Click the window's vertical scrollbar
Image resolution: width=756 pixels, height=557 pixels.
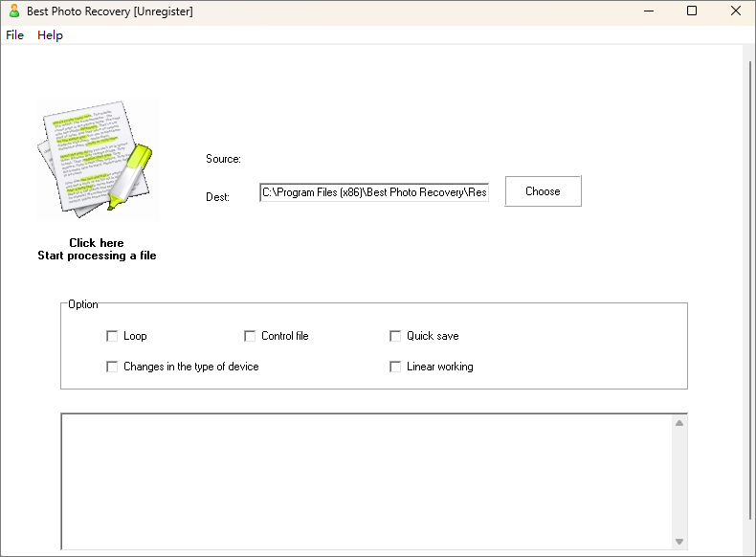(x=749, y=291)
